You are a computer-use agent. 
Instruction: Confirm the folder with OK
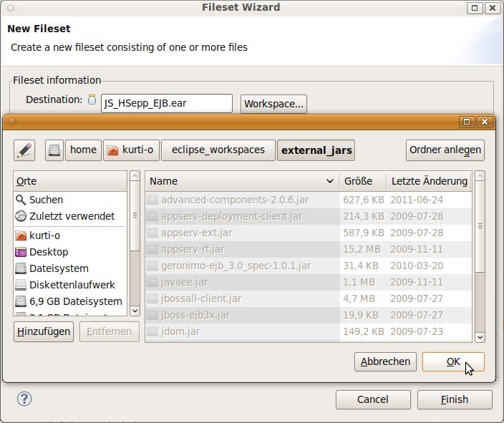point(453,361)
